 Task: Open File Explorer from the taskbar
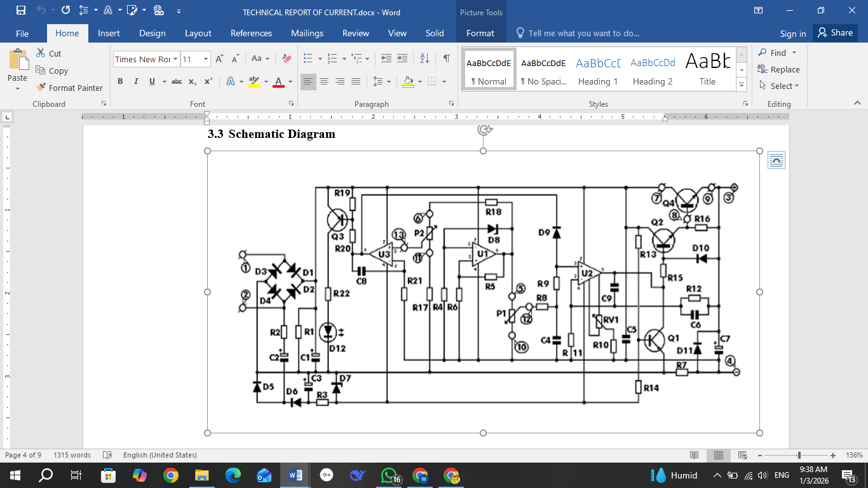(x=201, y=475)
